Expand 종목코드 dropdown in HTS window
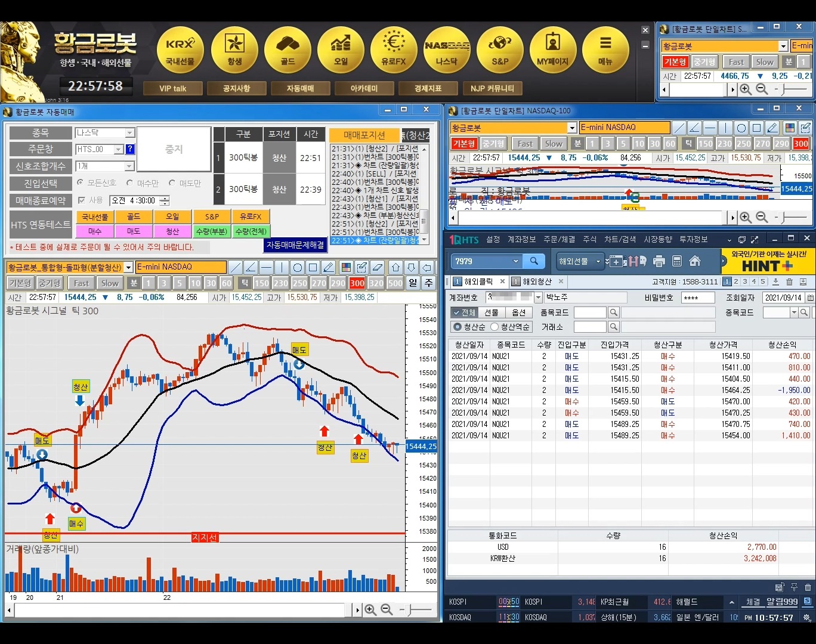Image resolution: width=816 pixels, height=644 pixels. (x=794, y=312)
